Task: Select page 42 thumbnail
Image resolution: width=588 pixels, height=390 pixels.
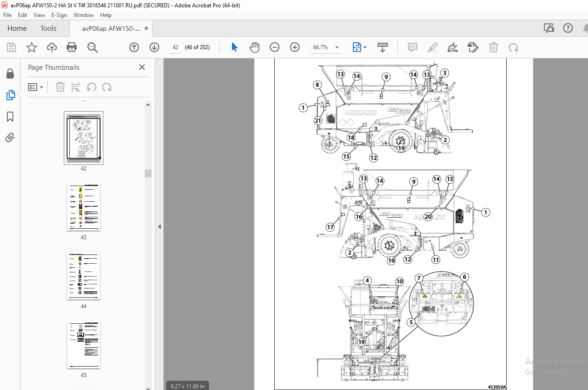Action: [x=84, y=138]
